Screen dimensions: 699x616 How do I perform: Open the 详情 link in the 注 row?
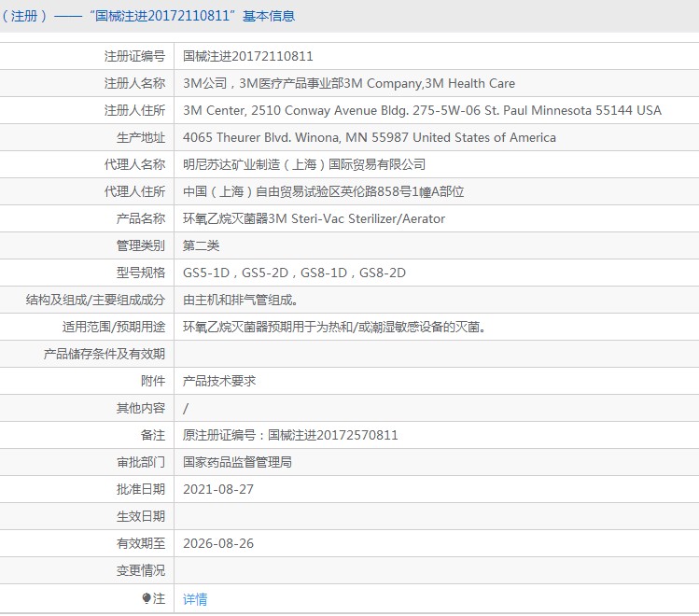pos(195,599)
